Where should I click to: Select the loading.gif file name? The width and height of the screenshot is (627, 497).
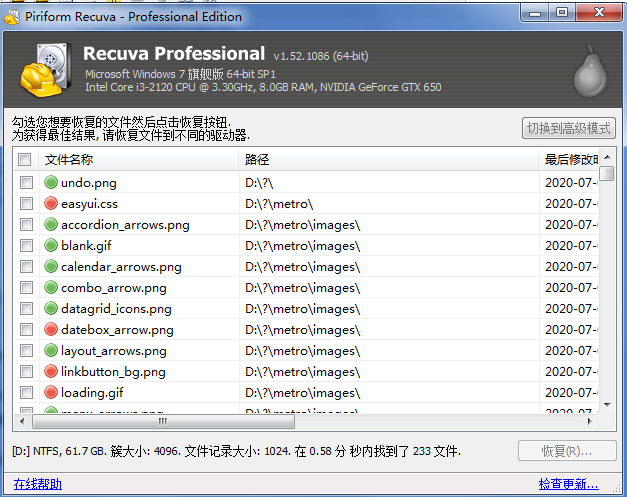[92, 393]
